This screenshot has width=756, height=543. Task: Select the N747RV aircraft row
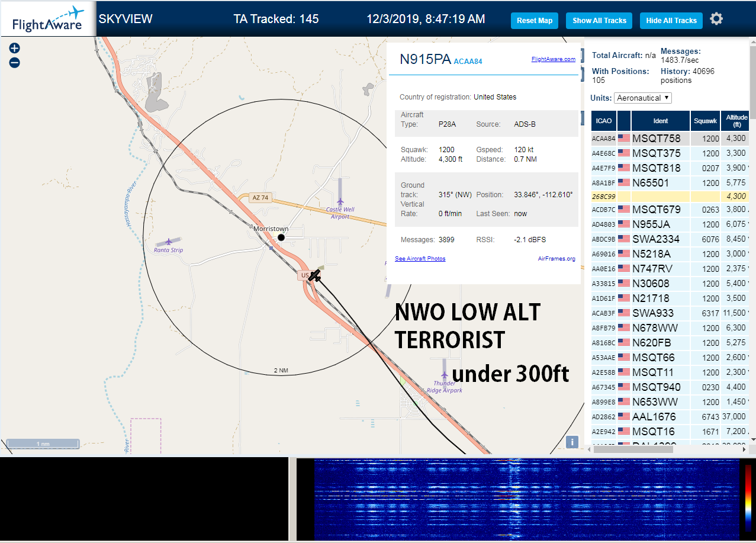click(x=670, y=269)
